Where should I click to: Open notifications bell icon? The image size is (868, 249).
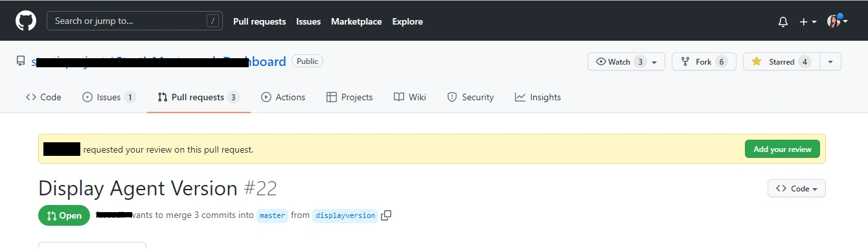tap(783, 21)
